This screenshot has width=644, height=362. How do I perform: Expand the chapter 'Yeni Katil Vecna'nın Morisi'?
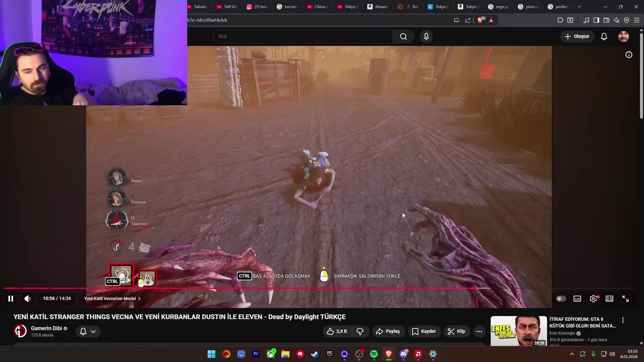(x=112, y=299)
